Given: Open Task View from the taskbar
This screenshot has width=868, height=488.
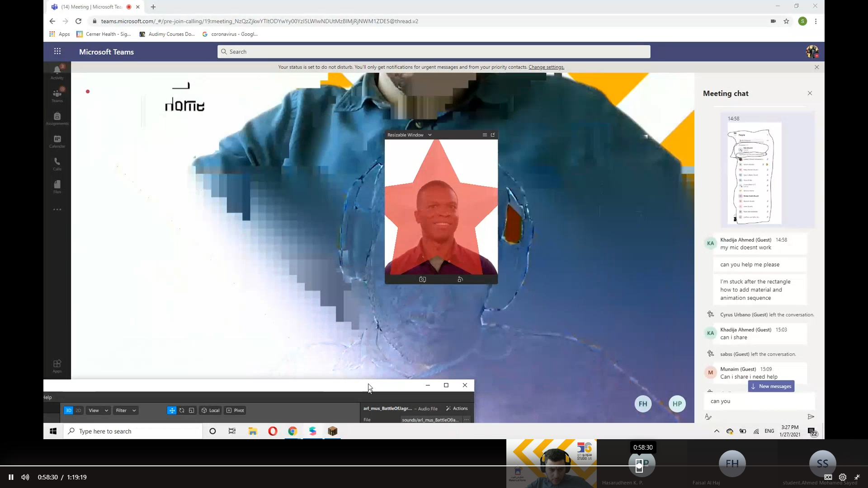Looking at the screenshot, I should (x=232, y=431).
